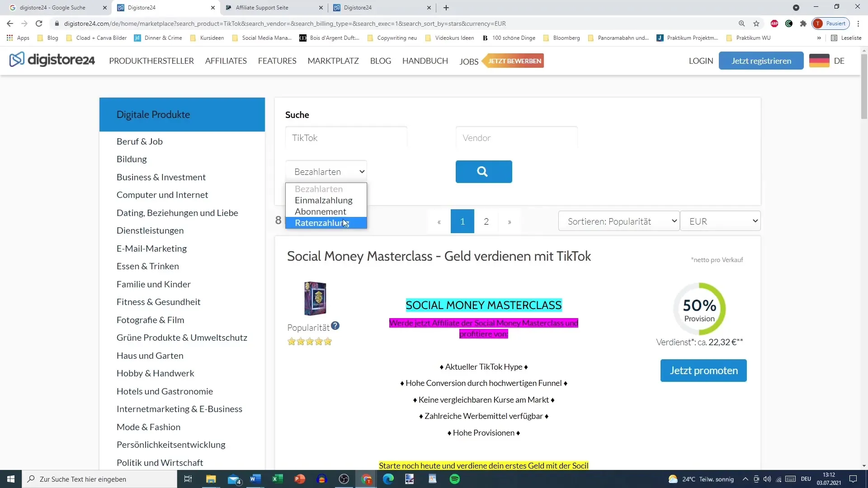This screenshot has width=868, height=488.
Task: Open Word from the taskbar
Action: click(x=255, y=479)
